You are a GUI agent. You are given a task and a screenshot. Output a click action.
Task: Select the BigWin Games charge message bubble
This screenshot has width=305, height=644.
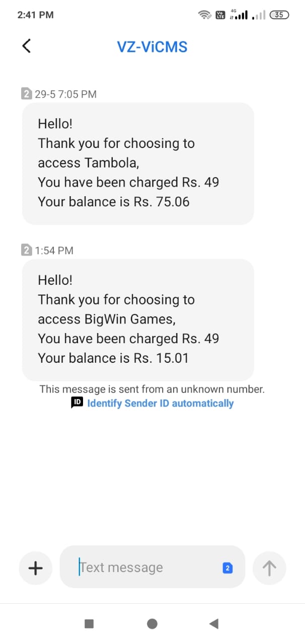click(138, 319)
